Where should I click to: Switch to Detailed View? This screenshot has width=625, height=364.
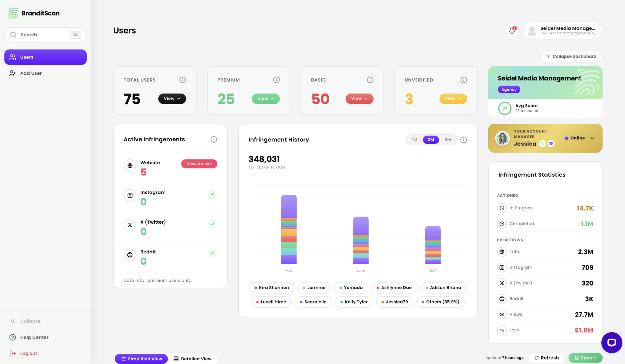(x=192, y=359)
